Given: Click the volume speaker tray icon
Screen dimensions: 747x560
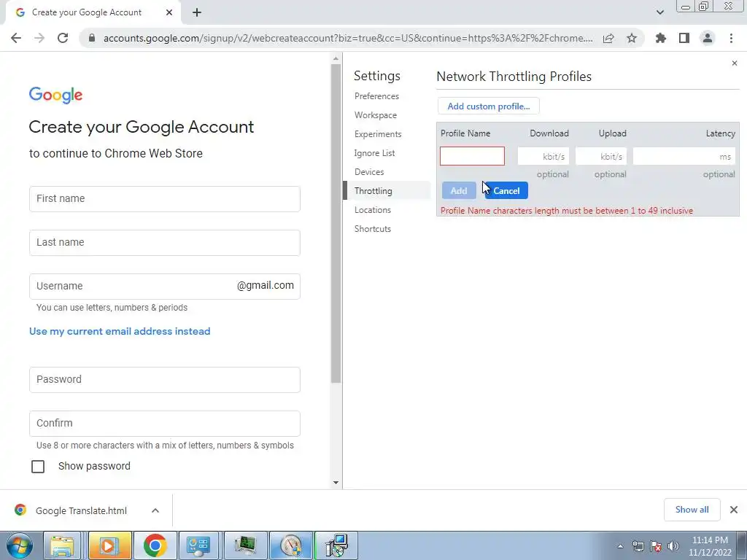Looking at the screenshot, I should pos(673,546).
